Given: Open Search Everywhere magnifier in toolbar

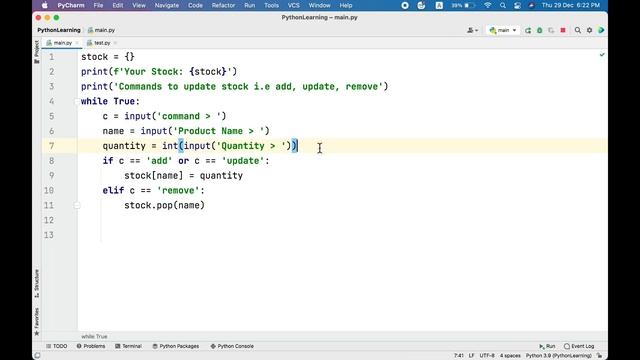Looking at the screenshot, I should coord(578,30).
